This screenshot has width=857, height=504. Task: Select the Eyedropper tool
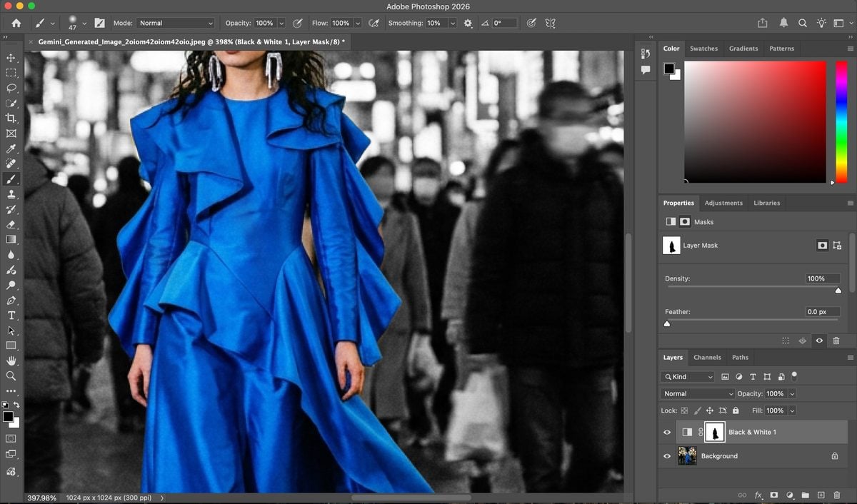11,148
